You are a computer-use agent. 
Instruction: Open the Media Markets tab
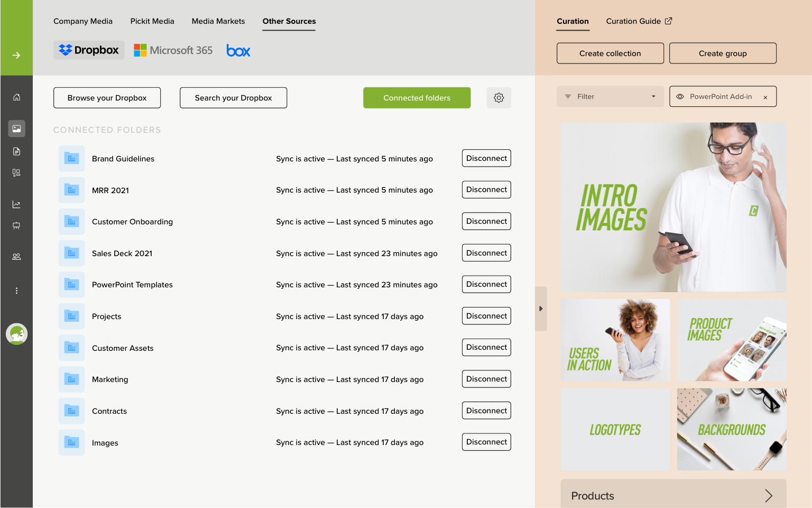(x=218, y=21)
